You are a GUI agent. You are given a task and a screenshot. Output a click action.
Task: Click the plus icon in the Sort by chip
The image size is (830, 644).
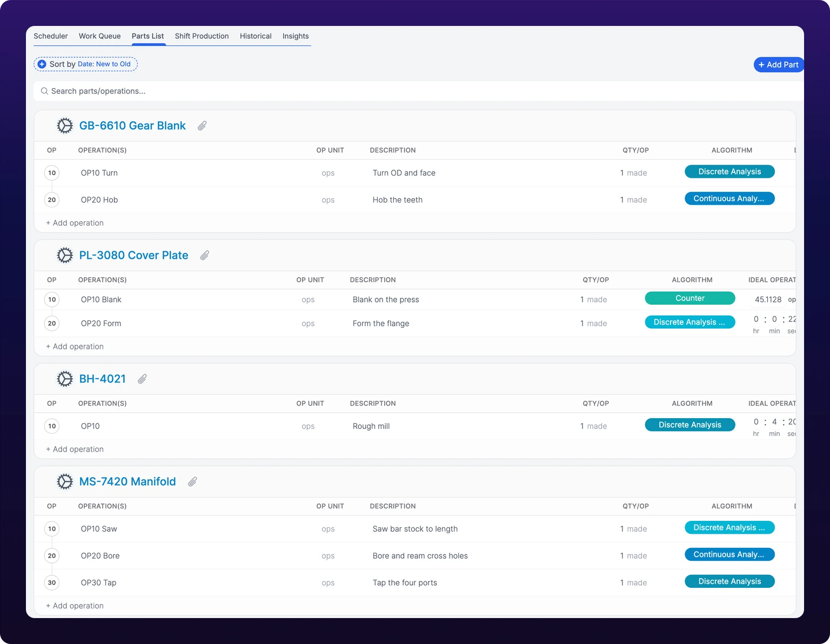click(x=42, y=64)
